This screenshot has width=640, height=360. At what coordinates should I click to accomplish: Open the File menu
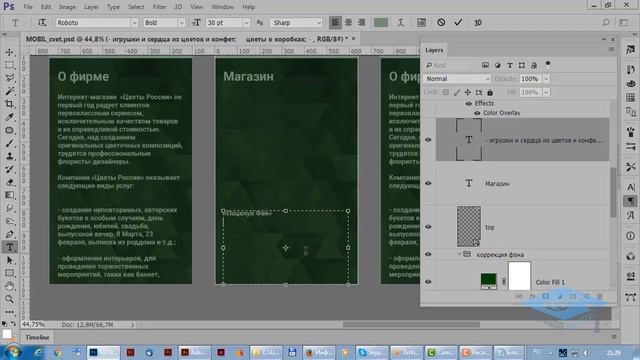[x=28, y=7]
